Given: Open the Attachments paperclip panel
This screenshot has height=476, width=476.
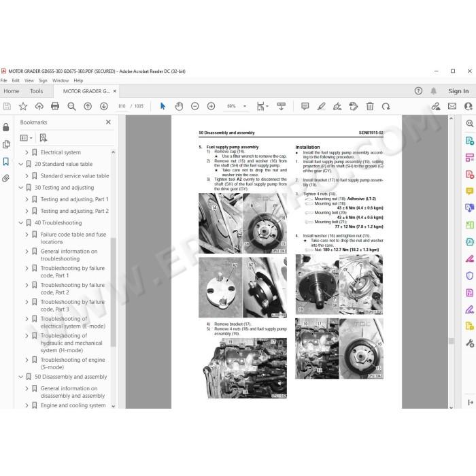Looking at the screenshot, I should (x=6, y=178).
